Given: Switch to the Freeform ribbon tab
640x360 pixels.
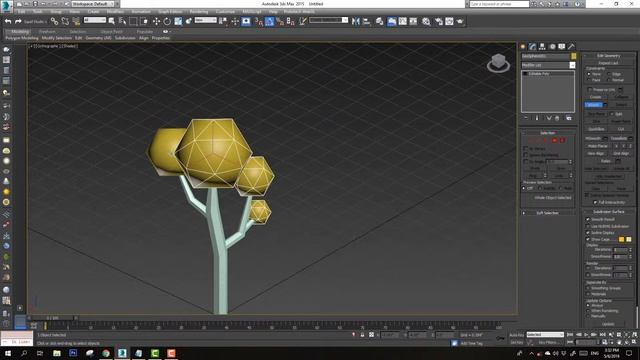Looking at the screenshot, I should (x=47, y=31).
